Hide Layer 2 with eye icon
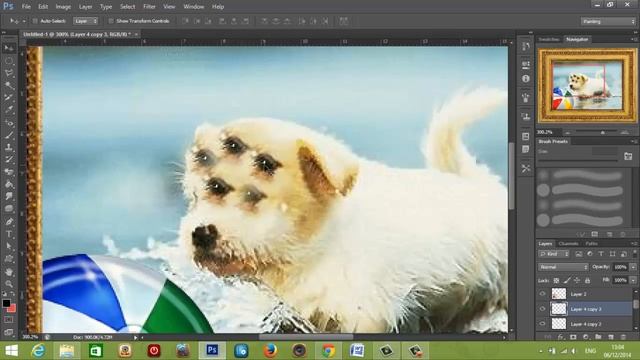 click(542, 294)
